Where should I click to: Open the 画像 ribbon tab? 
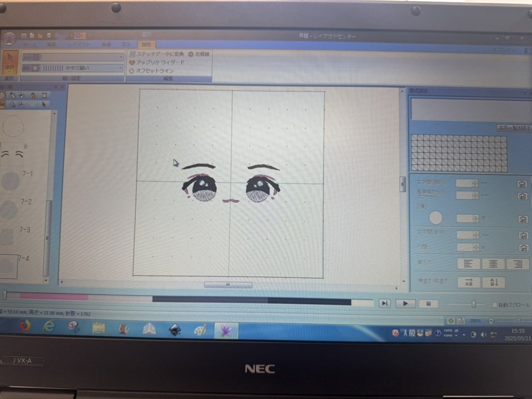tap(106, 45)
